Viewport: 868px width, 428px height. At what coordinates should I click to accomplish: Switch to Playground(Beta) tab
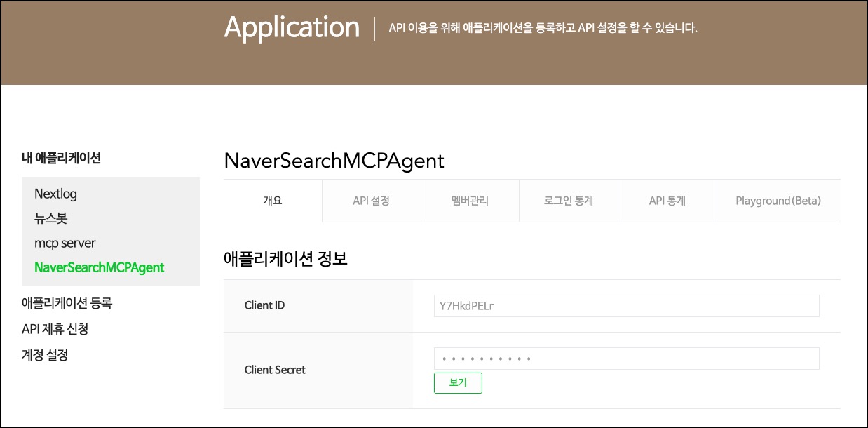tap(778, 201)
